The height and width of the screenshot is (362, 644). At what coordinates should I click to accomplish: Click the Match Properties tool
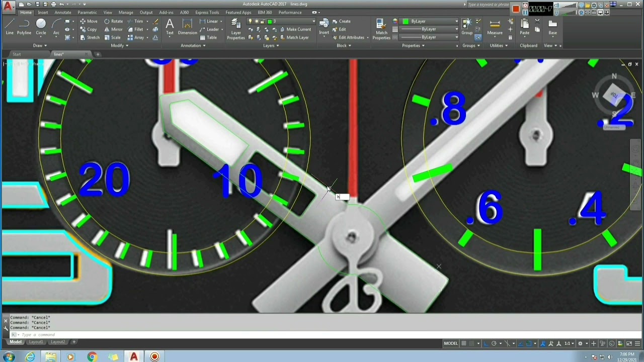pos(381,29)
